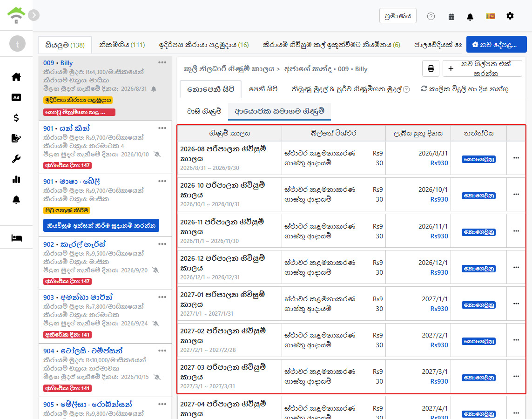Toggle reminder bell on 009 Billy card
This screenshot has height=419, width=532.
tap(154, 89)
